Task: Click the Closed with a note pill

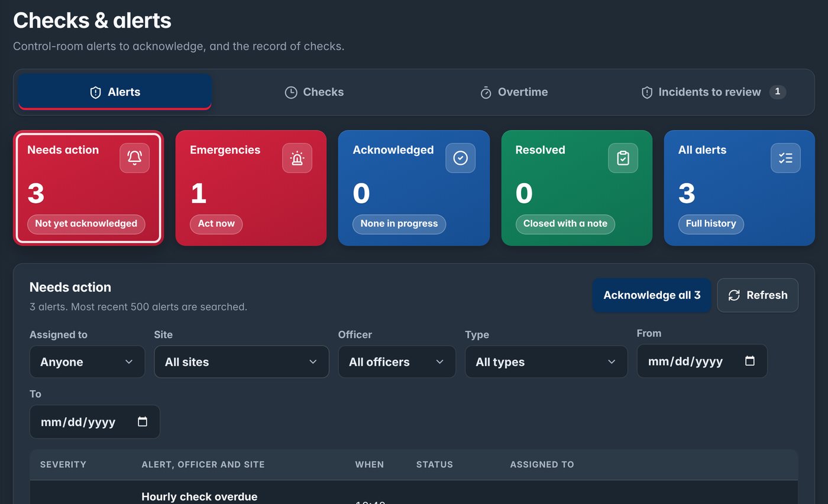Action: [x=565, y=224]
